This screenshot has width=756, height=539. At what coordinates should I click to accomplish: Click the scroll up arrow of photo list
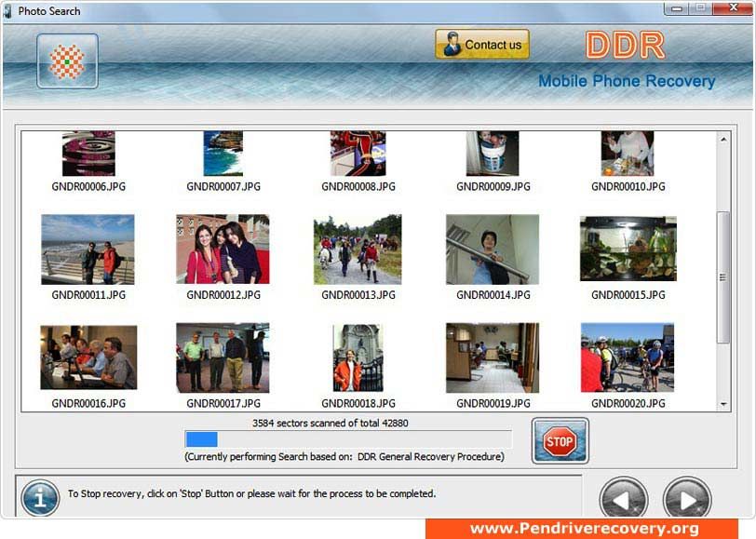723,140
